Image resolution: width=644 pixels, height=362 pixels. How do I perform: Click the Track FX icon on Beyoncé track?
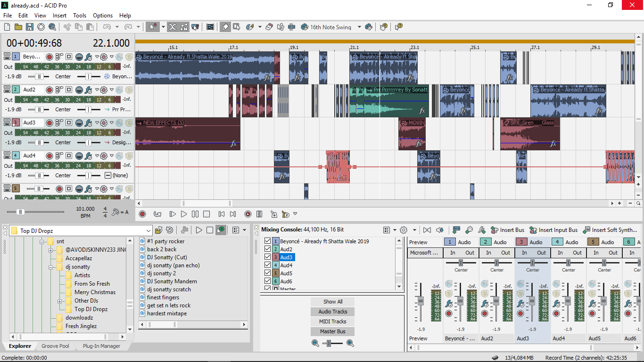pyautogui.click(x=88, y=57)
